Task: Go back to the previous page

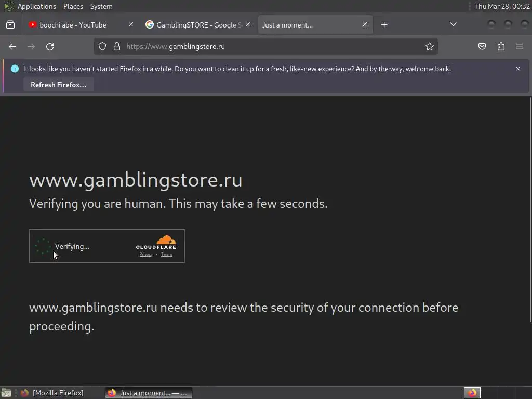Action: [x=12, y=46]
